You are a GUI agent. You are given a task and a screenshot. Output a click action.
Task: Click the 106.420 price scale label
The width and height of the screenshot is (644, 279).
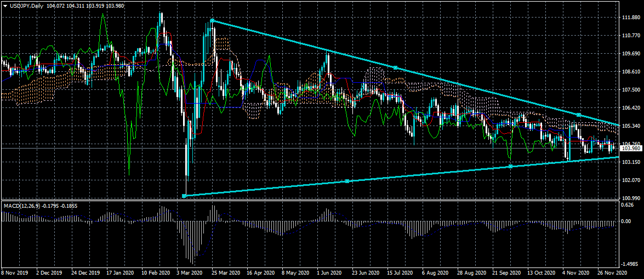[630, 107]
